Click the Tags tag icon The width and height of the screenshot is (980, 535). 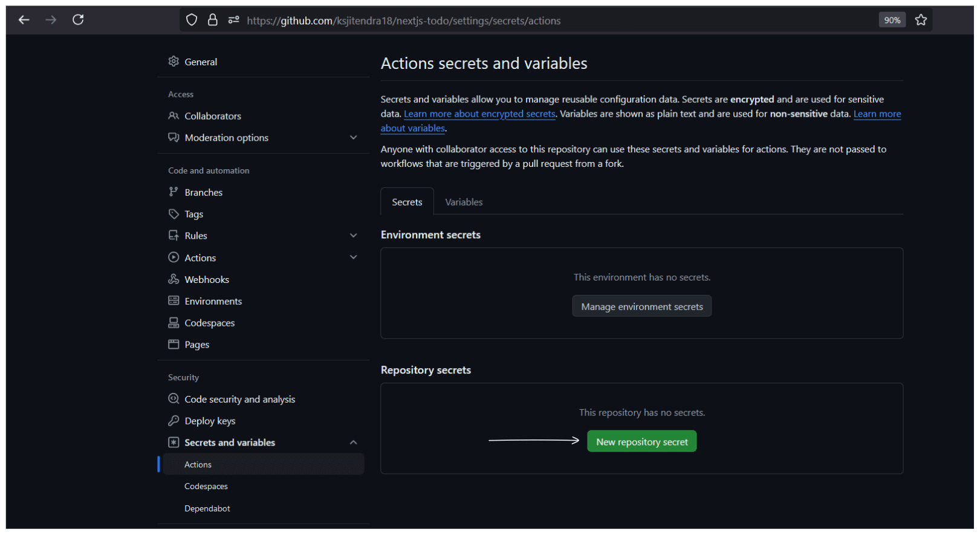(174, 213)
